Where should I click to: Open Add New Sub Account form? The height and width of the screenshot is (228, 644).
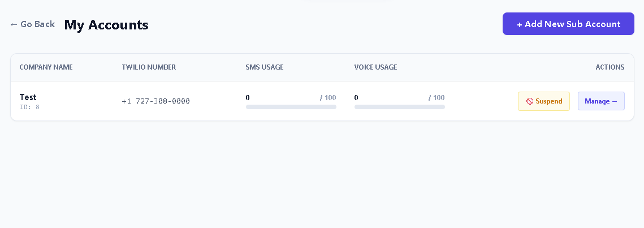(x=568, y=24)
